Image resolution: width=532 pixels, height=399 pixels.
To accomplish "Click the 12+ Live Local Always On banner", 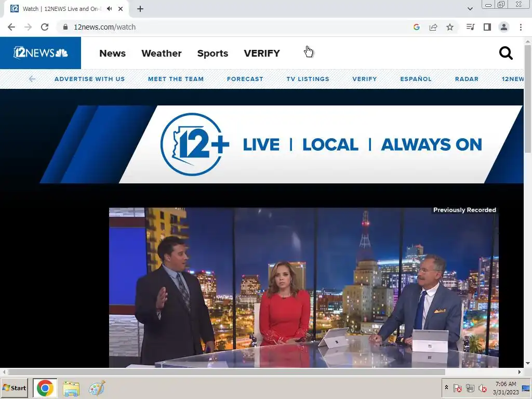I will click(x=281, y=144).
